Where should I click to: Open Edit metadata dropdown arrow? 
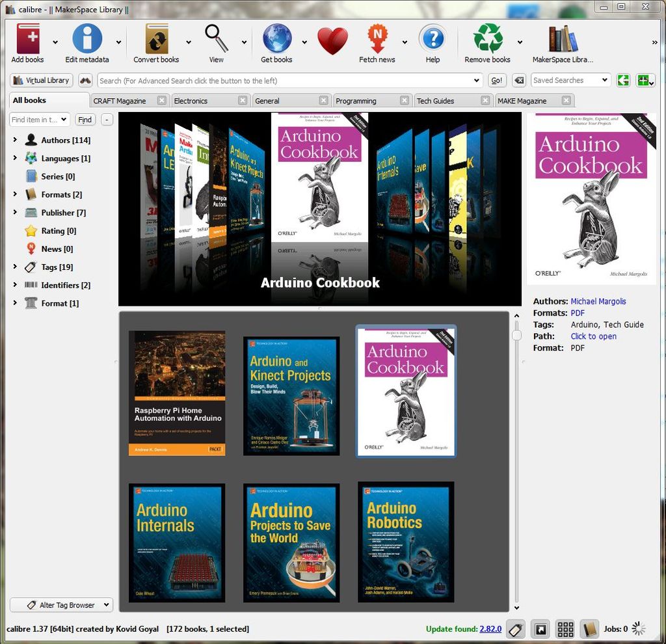tap(118, 42)
